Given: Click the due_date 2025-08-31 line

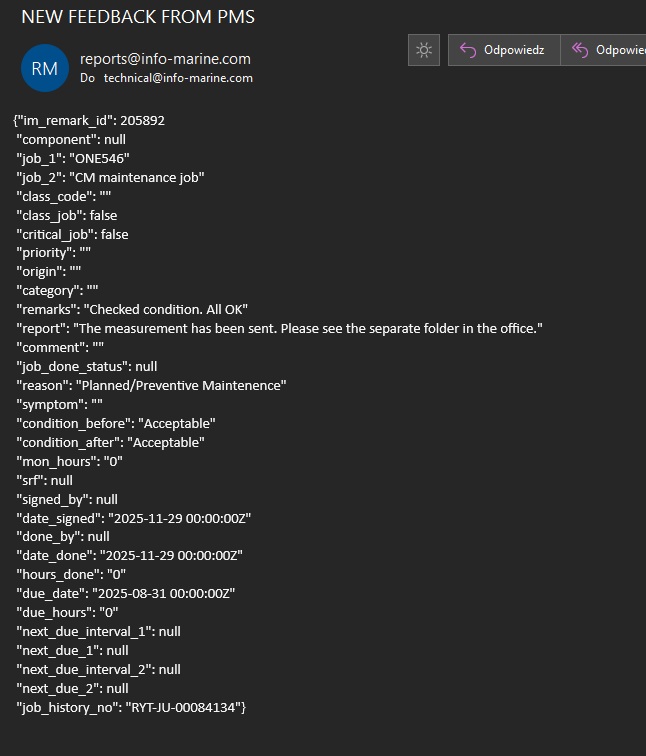Looking at the screenshot, I should 126,594.
